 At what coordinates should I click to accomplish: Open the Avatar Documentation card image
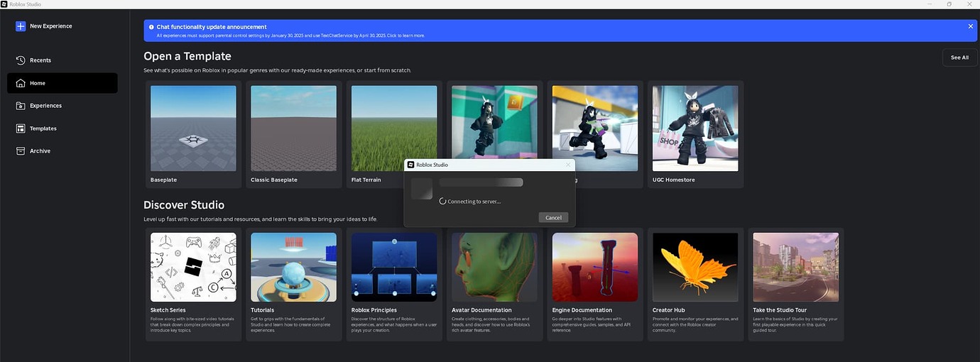click(x=494, y=267)
